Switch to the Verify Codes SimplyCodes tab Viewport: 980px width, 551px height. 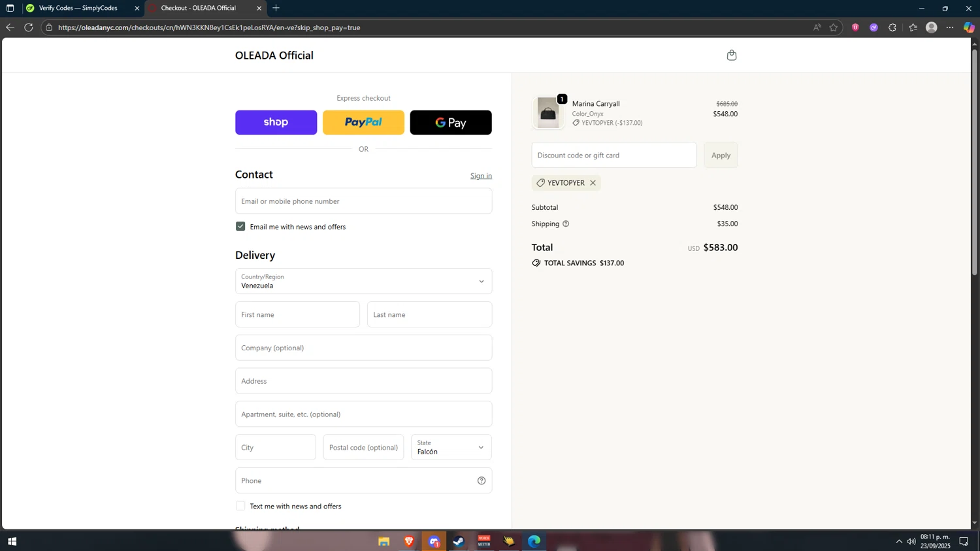click(x=78, y=8)
